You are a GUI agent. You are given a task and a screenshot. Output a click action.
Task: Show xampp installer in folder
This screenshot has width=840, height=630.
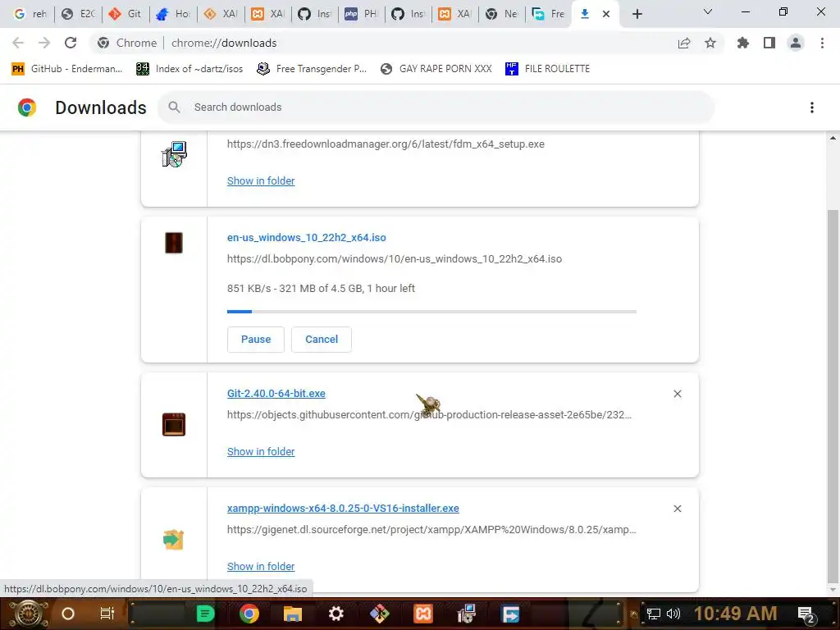pyautogui.click(x=261, y=566)
